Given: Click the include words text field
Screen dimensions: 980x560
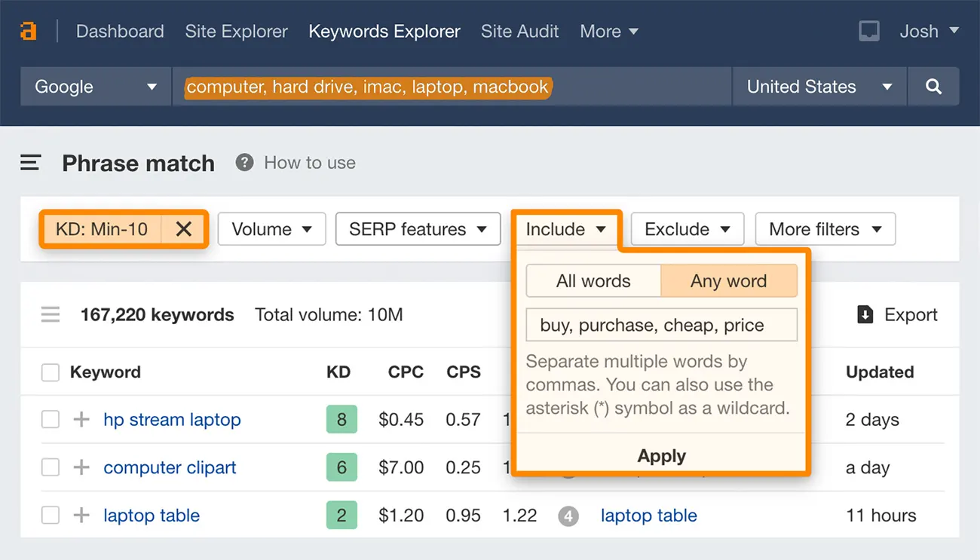Looking at the screenshot, I should coord(661,326).
